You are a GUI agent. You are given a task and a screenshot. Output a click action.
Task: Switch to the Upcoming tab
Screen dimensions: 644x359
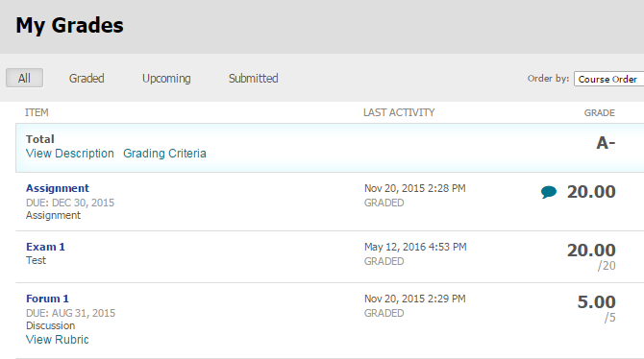166,79
